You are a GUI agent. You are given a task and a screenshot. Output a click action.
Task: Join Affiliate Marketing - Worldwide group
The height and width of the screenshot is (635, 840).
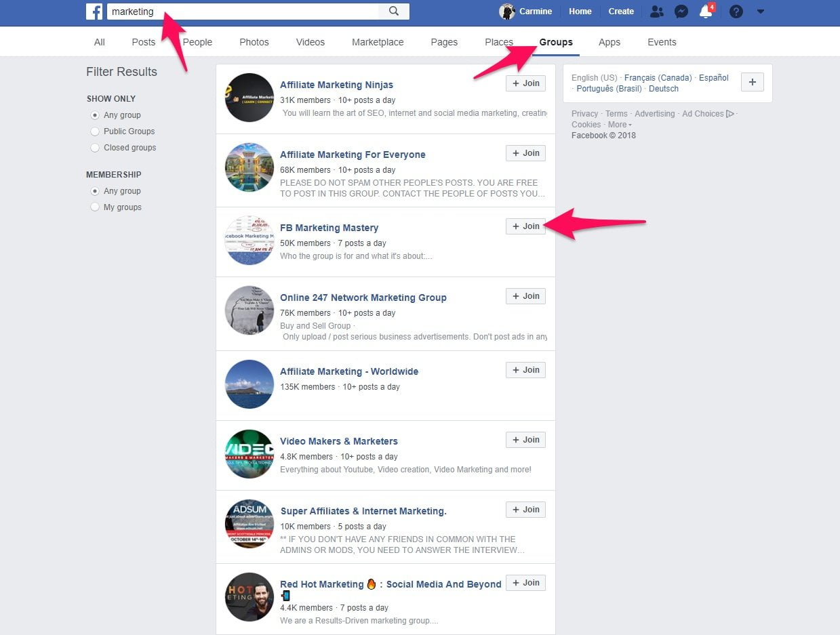point(525,370)
